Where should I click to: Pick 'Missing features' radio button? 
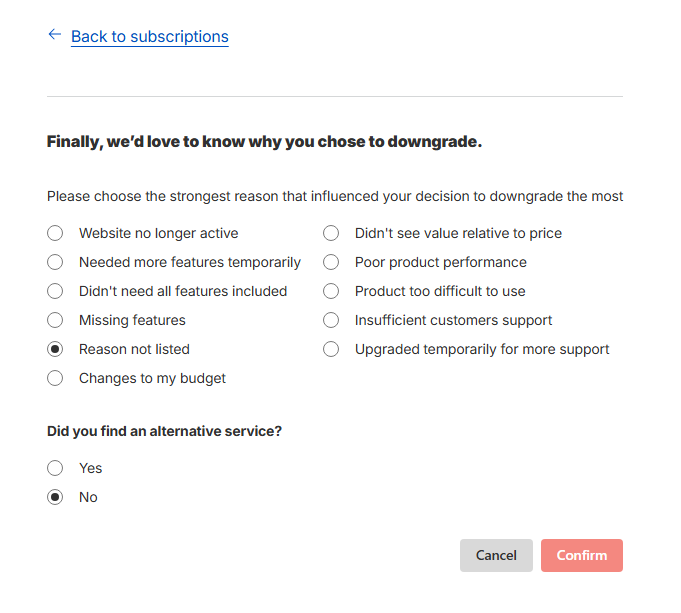pos(56,320)
